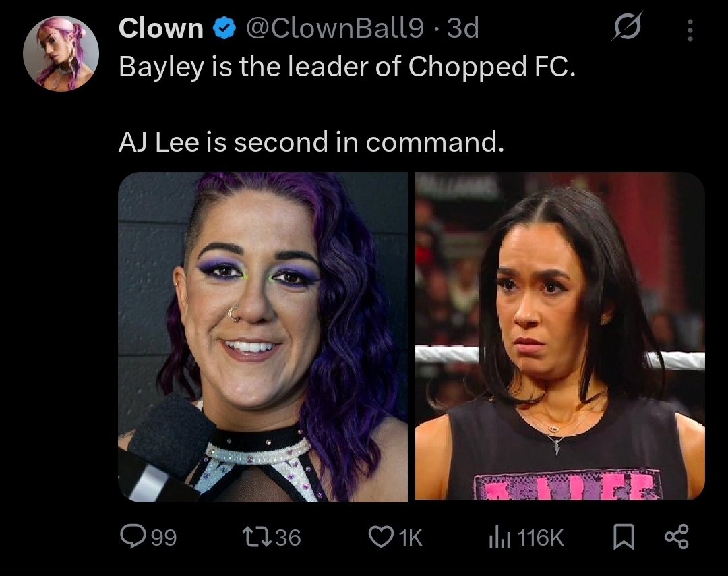This screenshot has height=576, width=728.
Task: Open view analytics bar chart icon
Action: (499, 538)
